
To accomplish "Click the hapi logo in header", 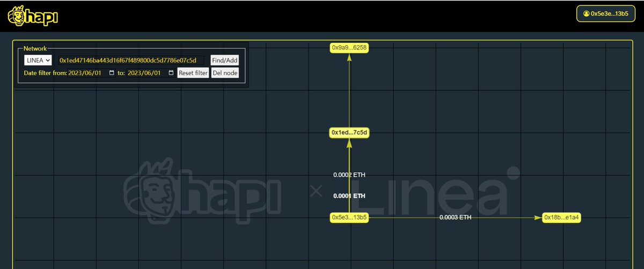I will coord(32,16).
